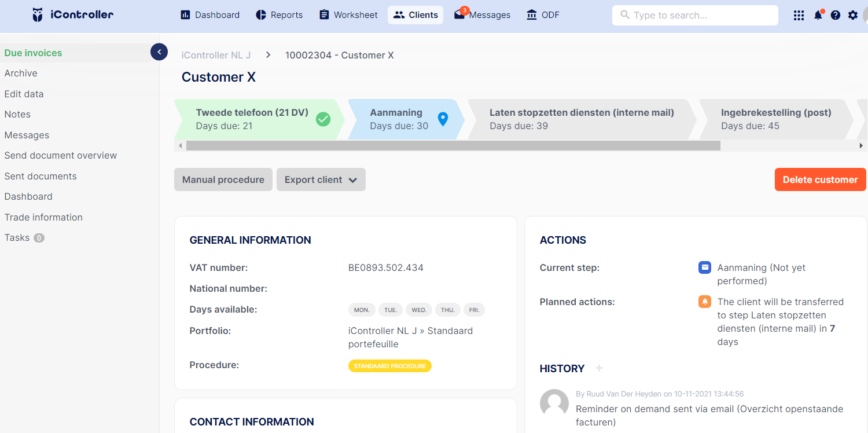This screenshot has width=868, height=433.
Task: Click the blue email icon beside Current step
Action: pyautogui.click(x=705, y=267)
